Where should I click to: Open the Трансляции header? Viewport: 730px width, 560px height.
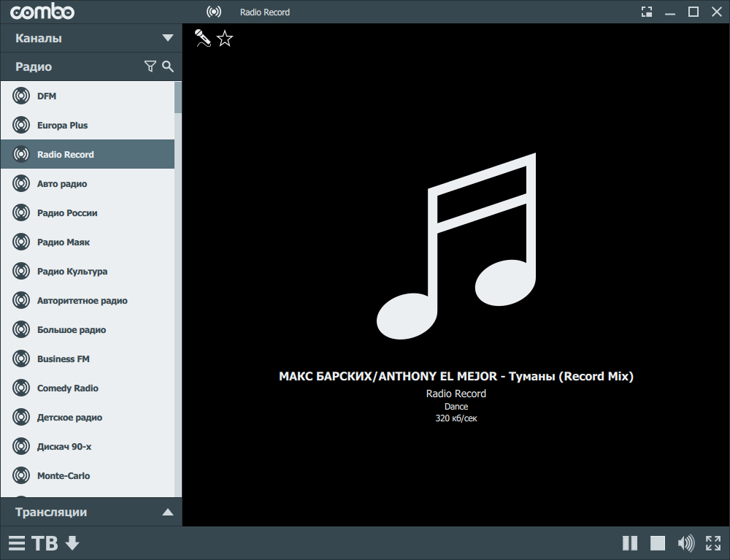(91, 512)
